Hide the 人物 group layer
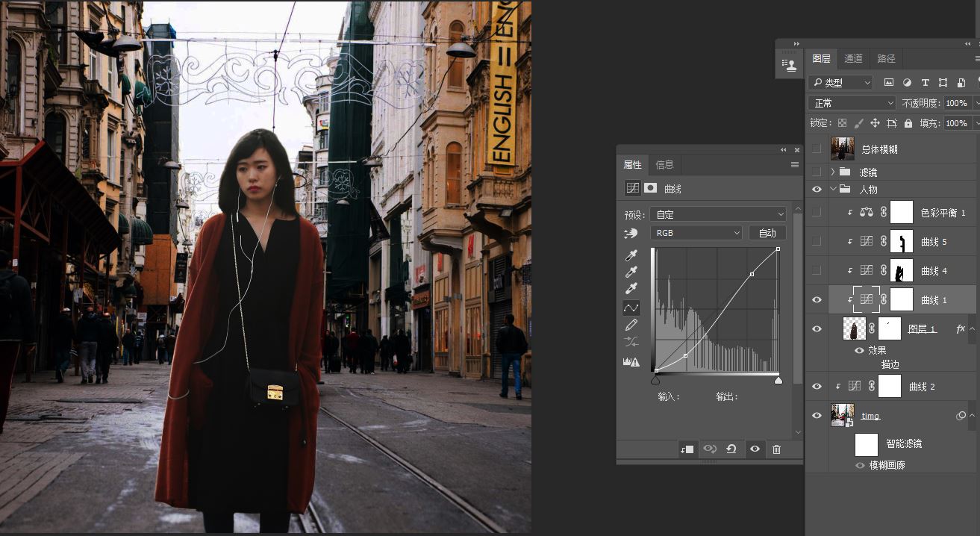 pyautogui.click(x=817, y=190)
